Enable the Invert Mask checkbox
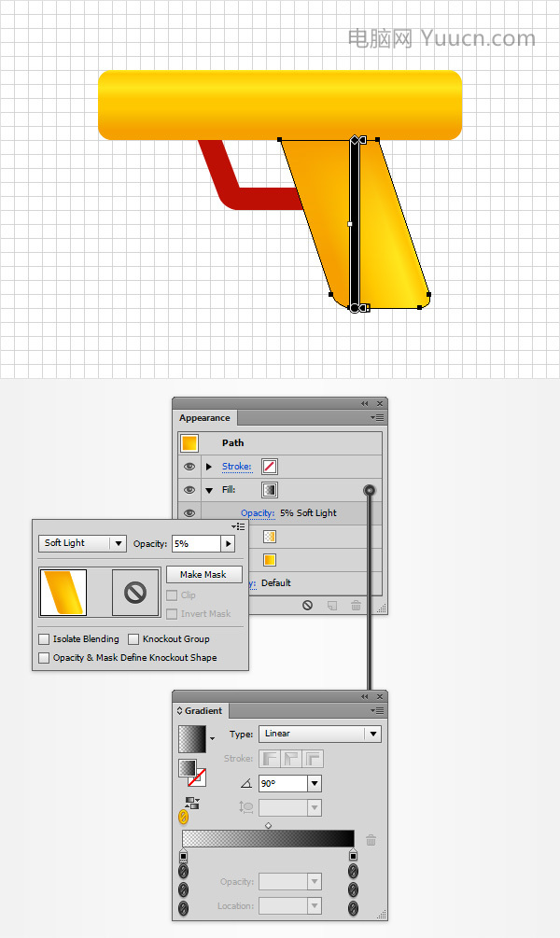Screen dimensions: 560x938 [172, 614]
